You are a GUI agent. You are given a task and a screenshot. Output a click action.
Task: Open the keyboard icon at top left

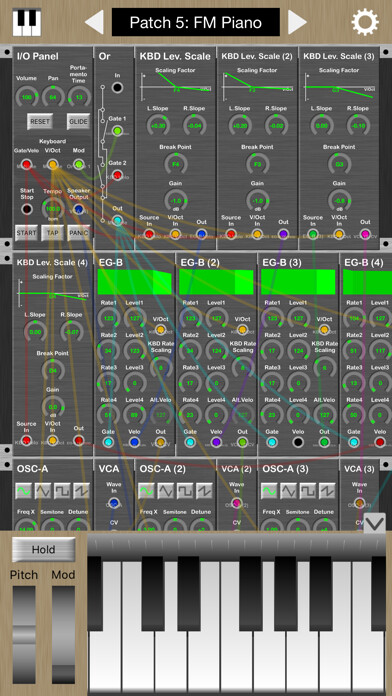[27, 22]
